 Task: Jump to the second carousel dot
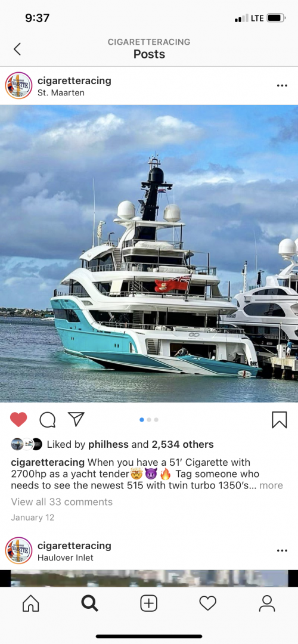pyautogui.click(x=149, y=420)
